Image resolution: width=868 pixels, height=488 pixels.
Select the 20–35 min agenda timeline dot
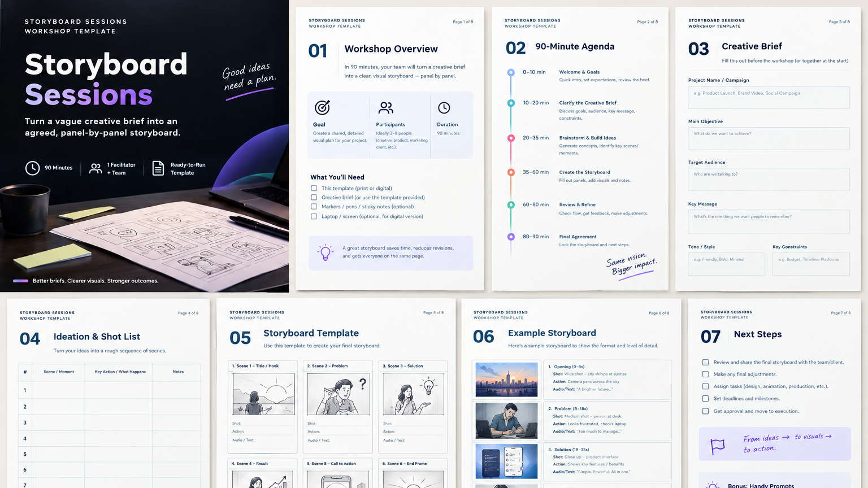point(511,138)
